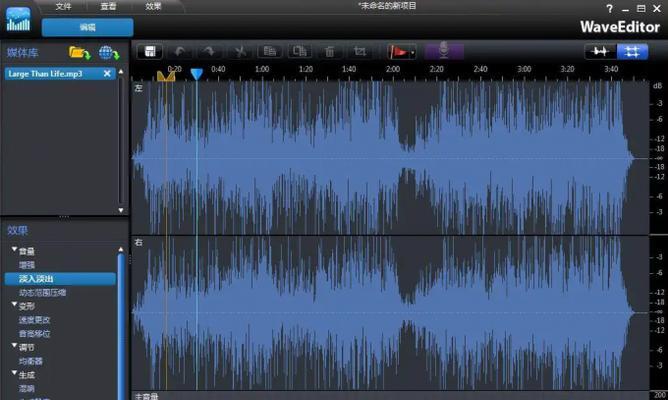Click the Crop/trim icon in toolbar

(360, 52)
